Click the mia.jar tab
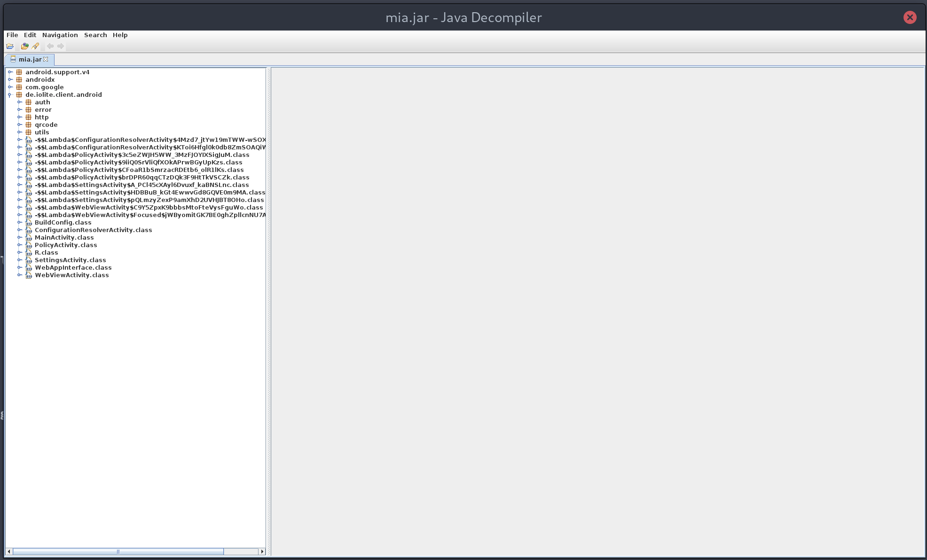The width and height of the screenshot is (927, 560). click(x=29, y=60)
